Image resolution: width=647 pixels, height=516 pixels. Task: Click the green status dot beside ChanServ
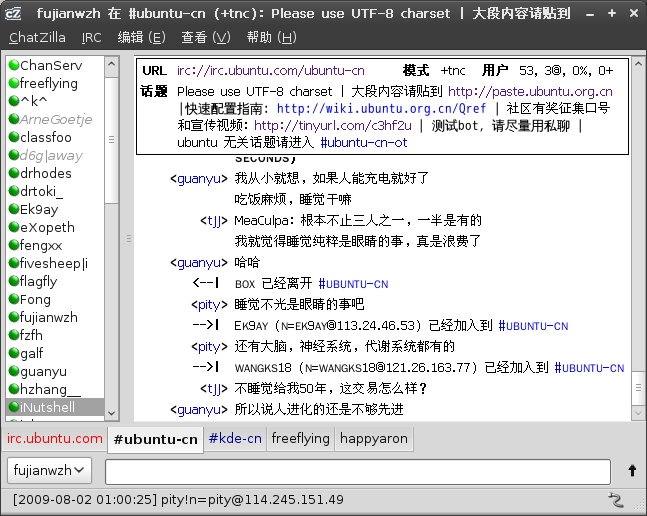(x=14, y=65)
